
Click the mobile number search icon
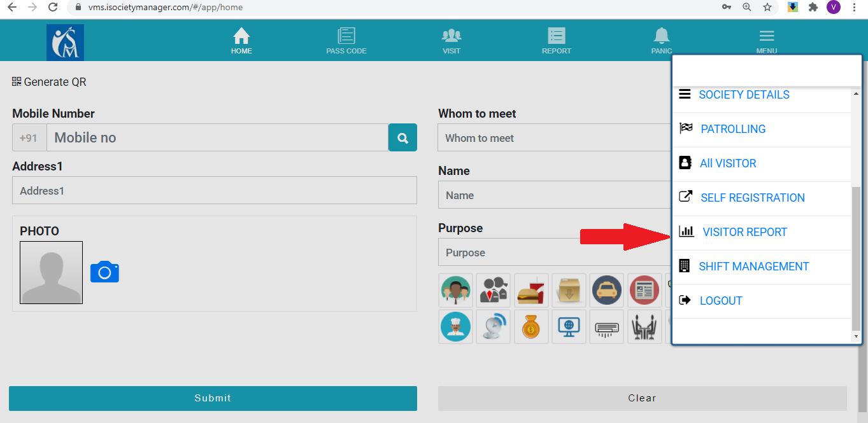click(402, 137)
